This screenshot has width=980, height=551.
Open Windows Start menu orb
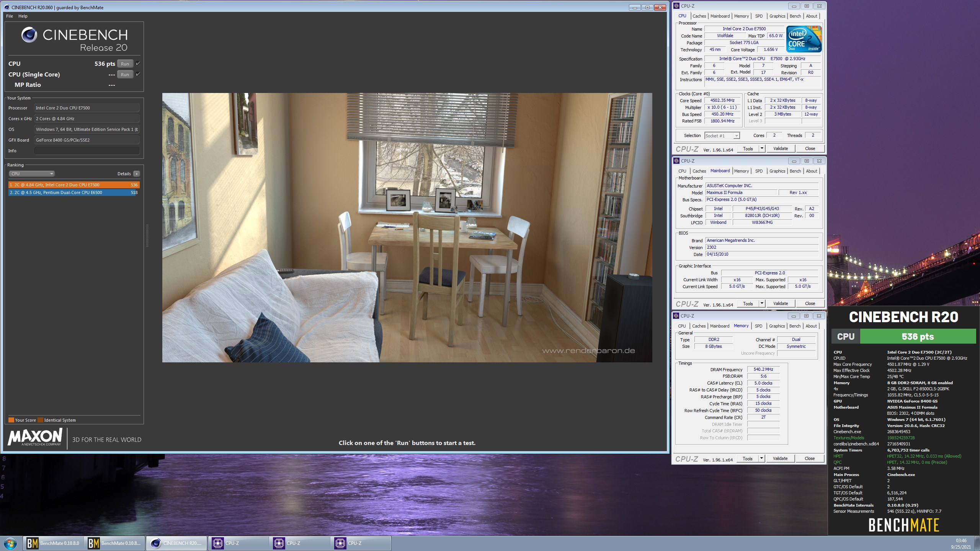tap(10, 543)
